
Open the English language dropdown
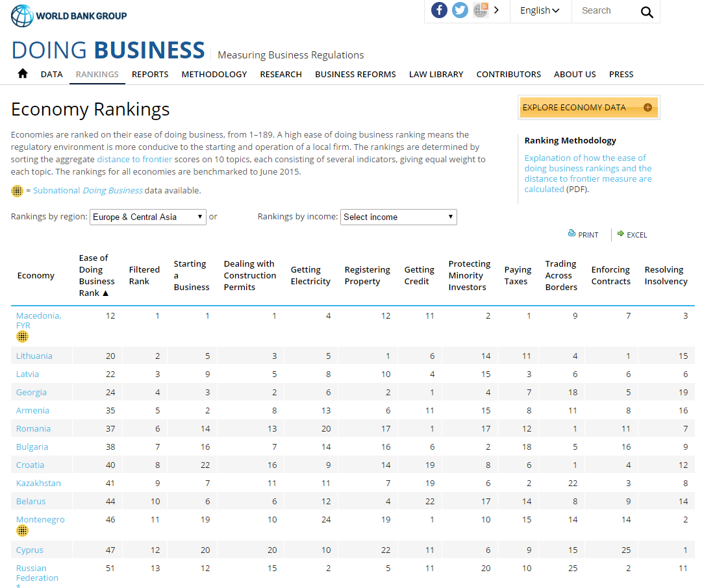click(540, 10)
